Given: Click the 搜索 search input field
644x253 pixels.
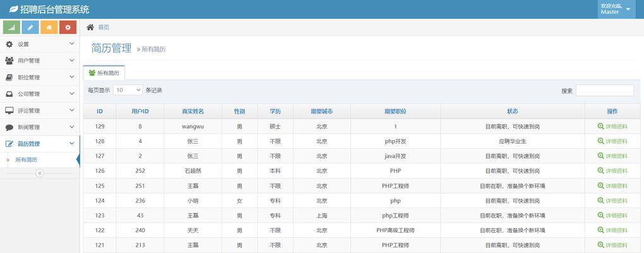Looking at the screenshot, I should coord(605,90).
